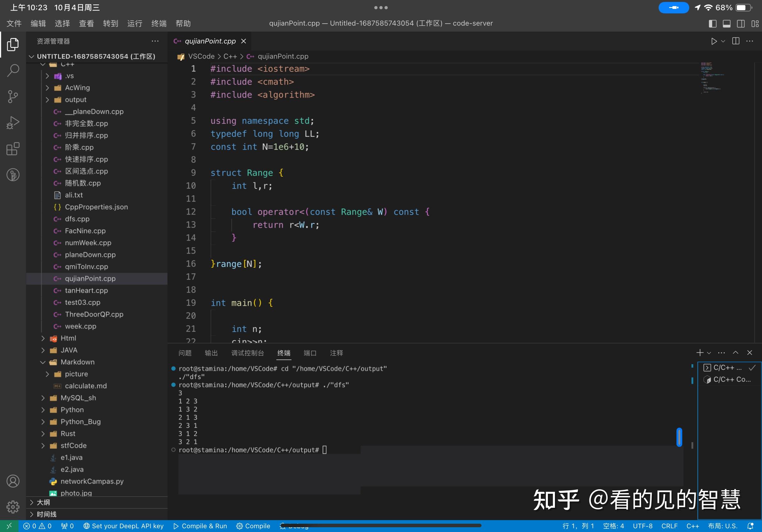Toggle the bottom panel layout button
The image size is (762, 532).
[x=727, y=24]
